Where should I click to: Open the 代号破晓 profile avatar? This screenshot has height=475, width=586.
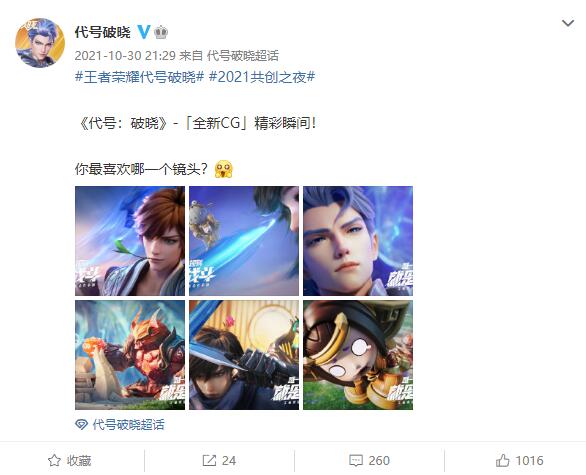tap(40, 43)
